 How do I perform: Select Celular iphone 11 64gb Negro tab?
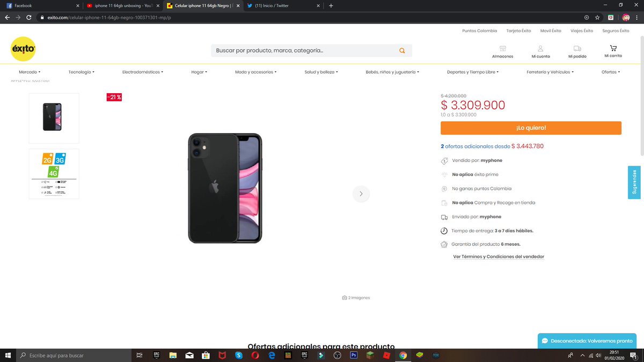[x=203, y=5]
